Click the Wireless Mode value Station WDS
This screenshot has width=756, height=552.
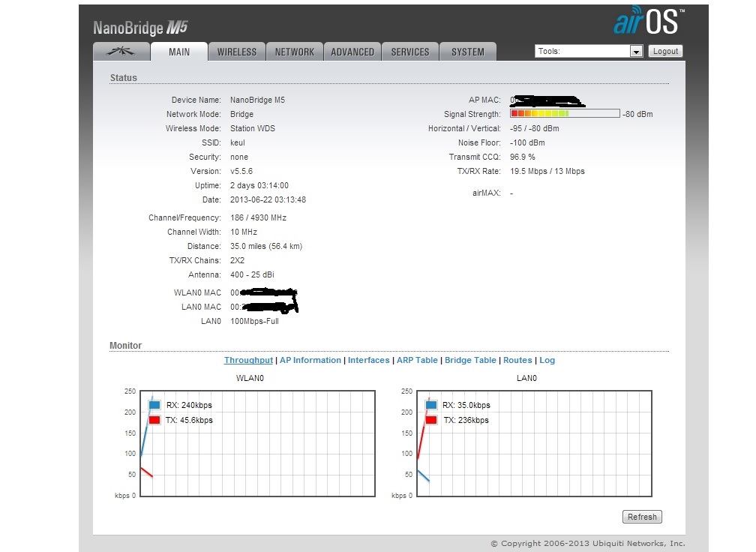[253, 128]
